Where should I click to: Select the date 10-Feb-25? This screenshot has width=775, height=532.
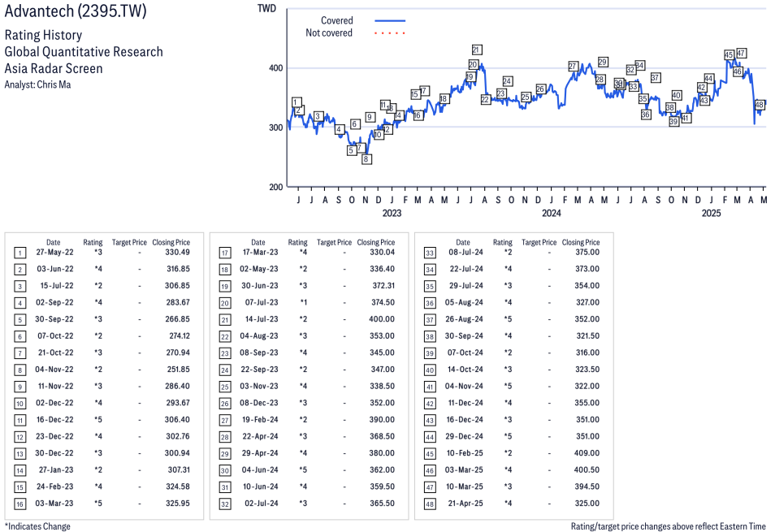(465, 453)
